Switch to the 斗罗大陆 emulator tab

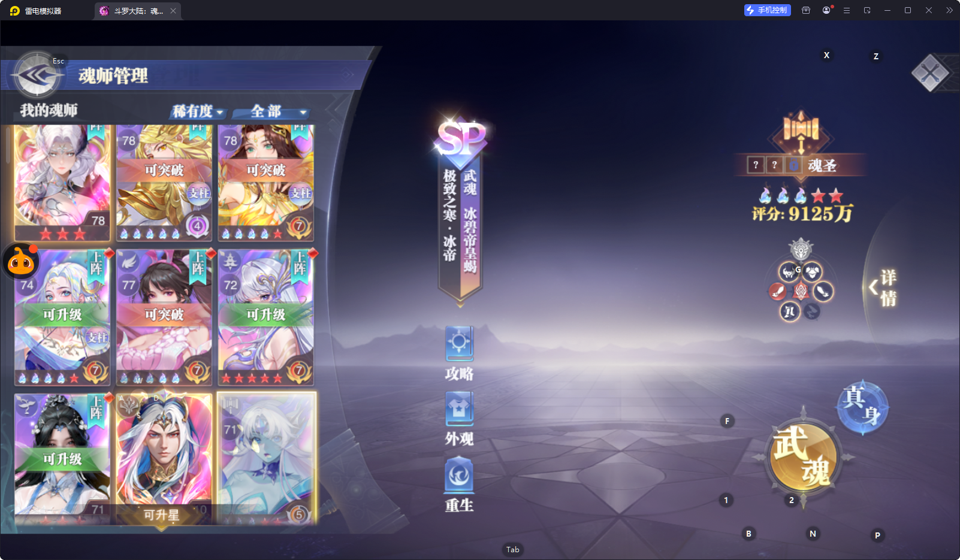tap(138, 11)
